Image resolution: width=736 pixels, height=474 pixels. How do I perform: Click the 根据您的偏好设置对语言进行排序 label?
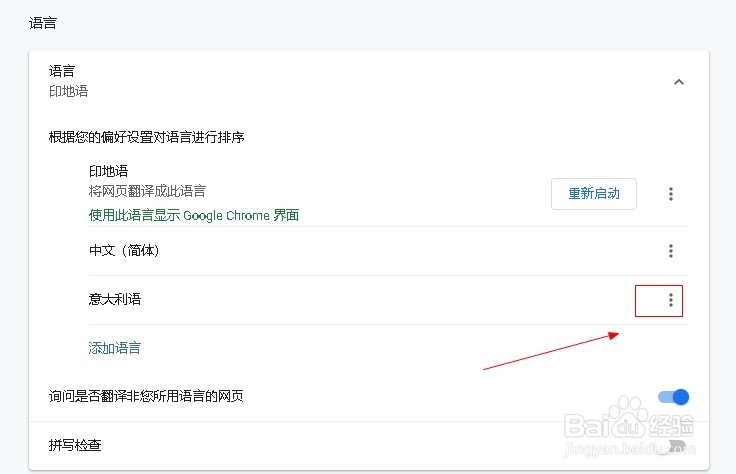point(147,137)
